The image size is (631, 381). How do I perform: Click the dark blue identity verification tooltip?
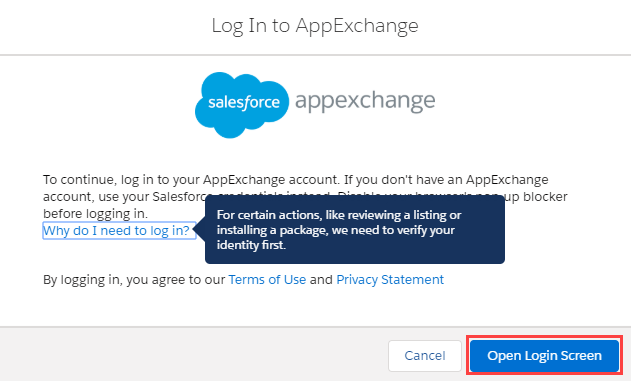pos(355,230)
